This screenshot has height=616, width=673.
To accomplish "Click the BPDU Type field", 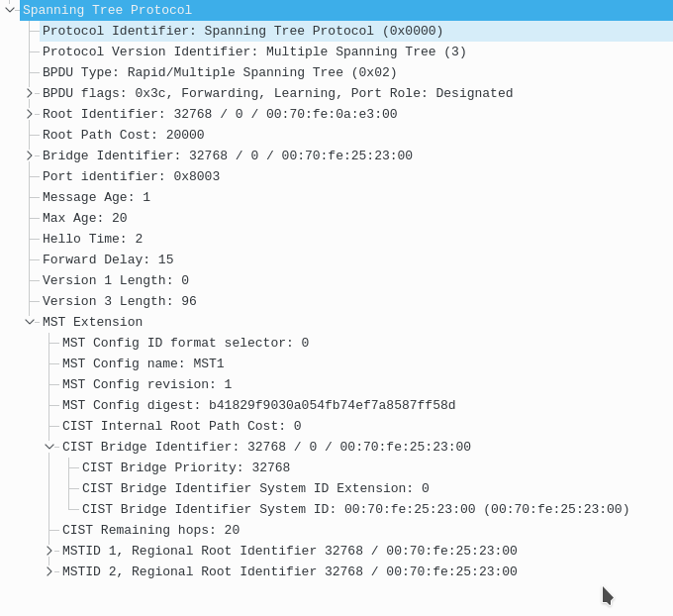I will coord(220,72).
